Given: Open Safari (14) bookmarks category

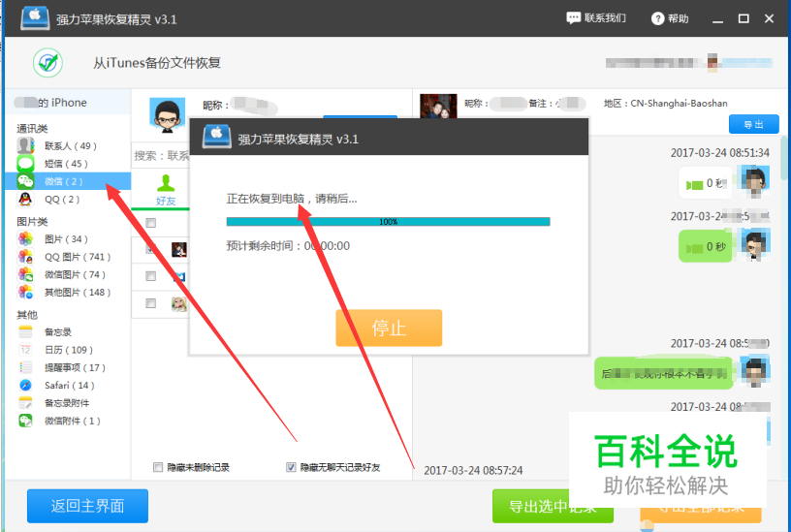Looking at the screenshot, I should pyautogui.click(x=69, y=386).
